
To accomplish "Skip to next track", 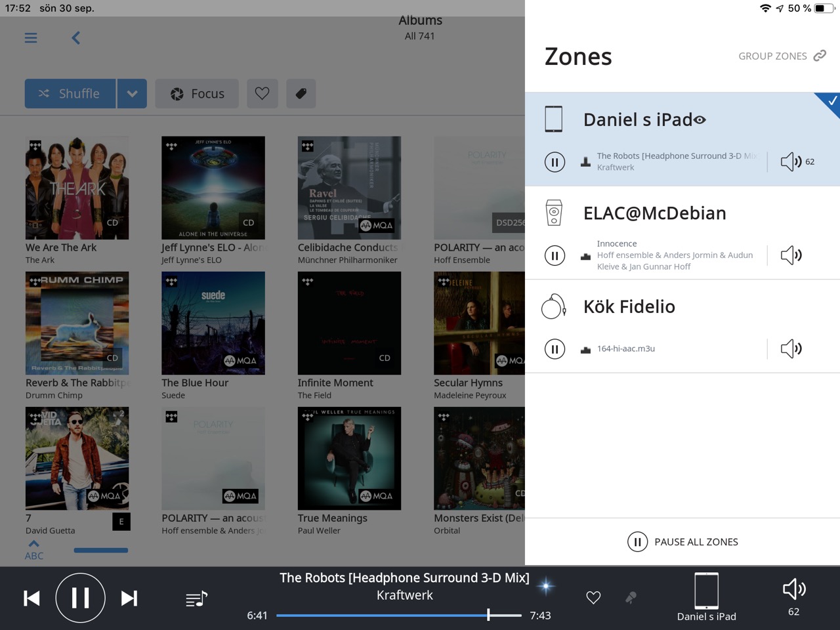I will coord(129,598).
